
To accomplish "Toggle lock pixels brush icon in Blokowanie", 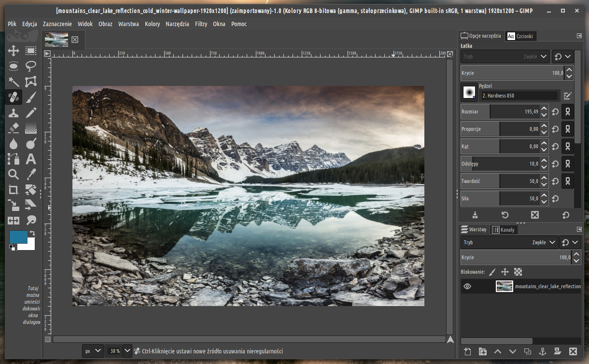I will tap(492, 272).
